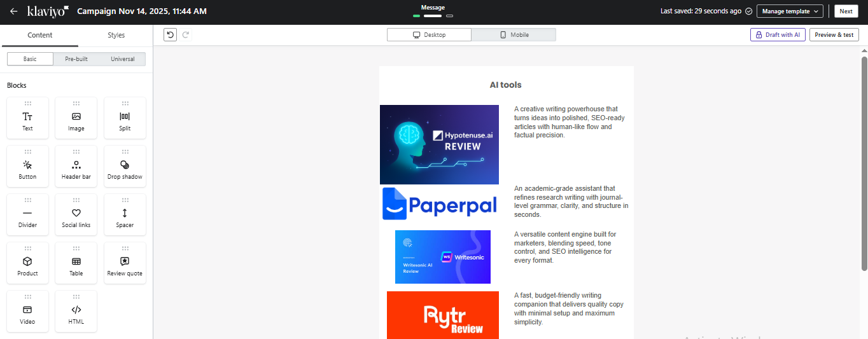
Task: Select the HTML block
Action: click(76, 312)
